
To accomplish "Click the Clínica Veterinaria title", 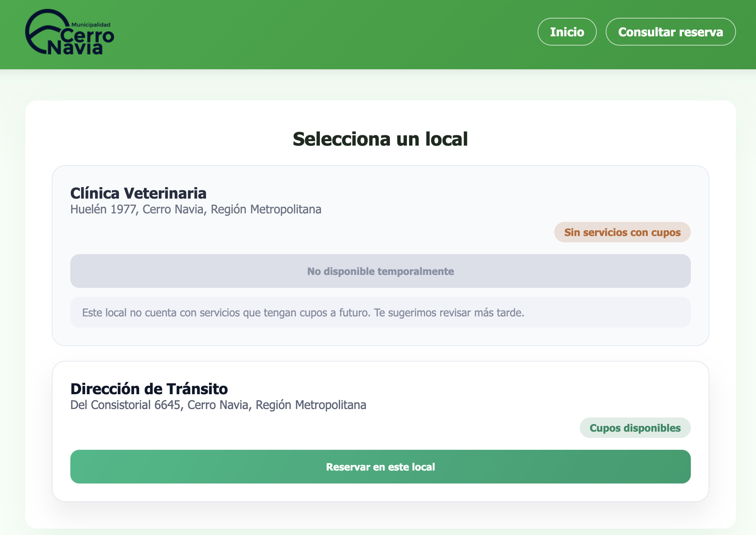I will point(138,193).
